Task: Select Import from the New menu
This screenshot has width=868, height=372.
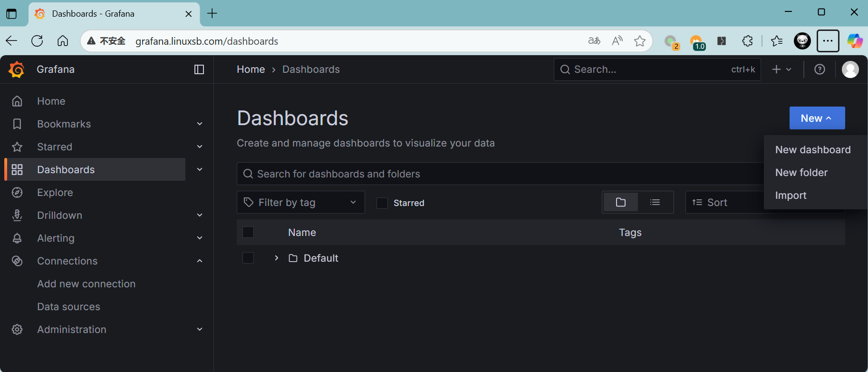Action: pyautogui.click(x=791, y=196)
